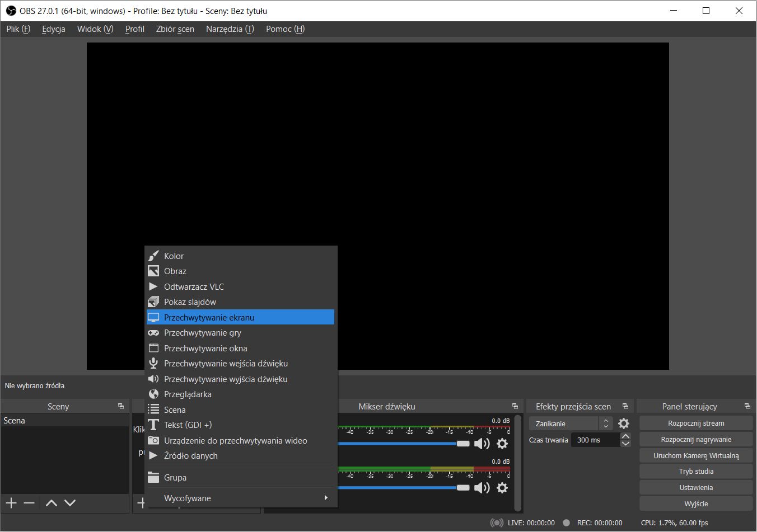The height and width of the screenshot is (532, 757).
Task: Open the Pomoc menu
Action: [286, 29]
